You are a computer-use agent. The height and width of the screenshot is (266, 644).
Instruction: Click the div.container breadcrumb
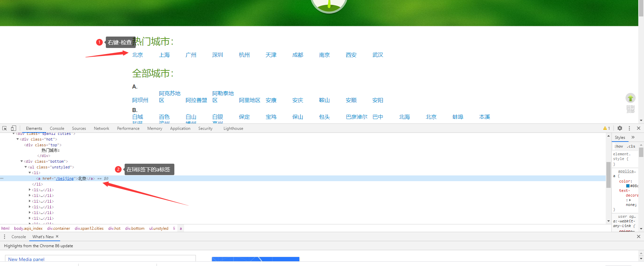(58, 228)
